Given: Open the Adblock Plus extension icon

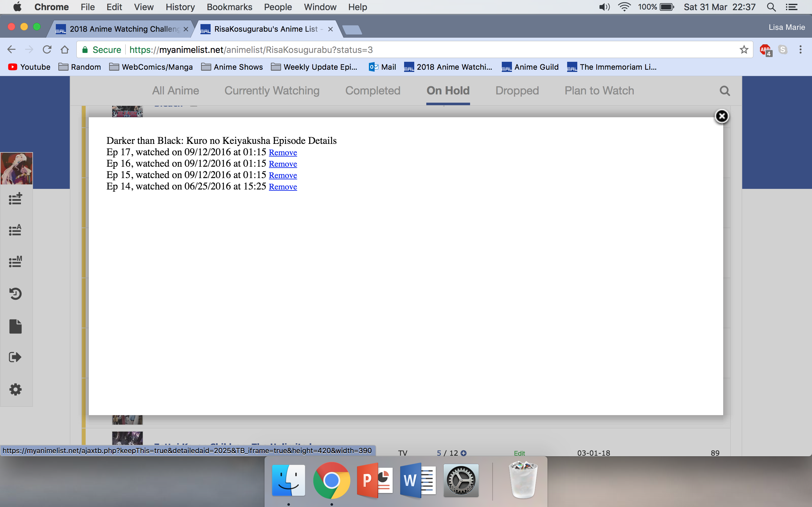Looking at the screenshot, I should pyautogui.click(x=765, y=50).
